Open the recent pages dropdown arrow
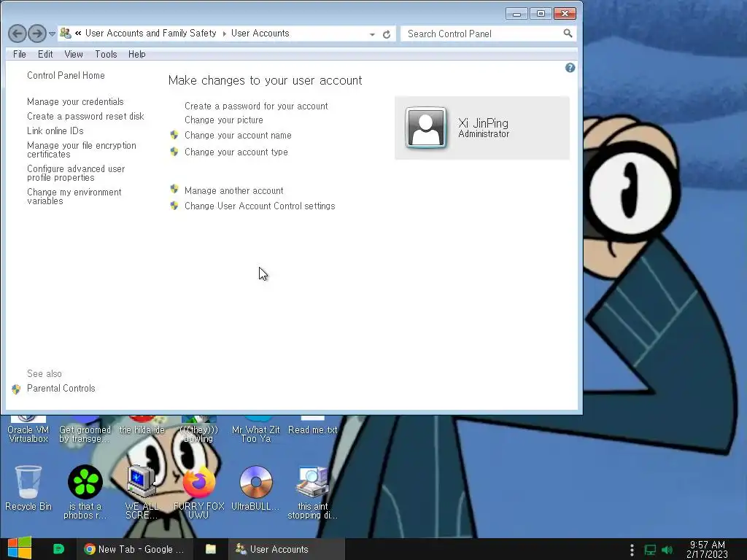Image resolution: width=747 pixels, height=560 pixels. click(52, 34)
